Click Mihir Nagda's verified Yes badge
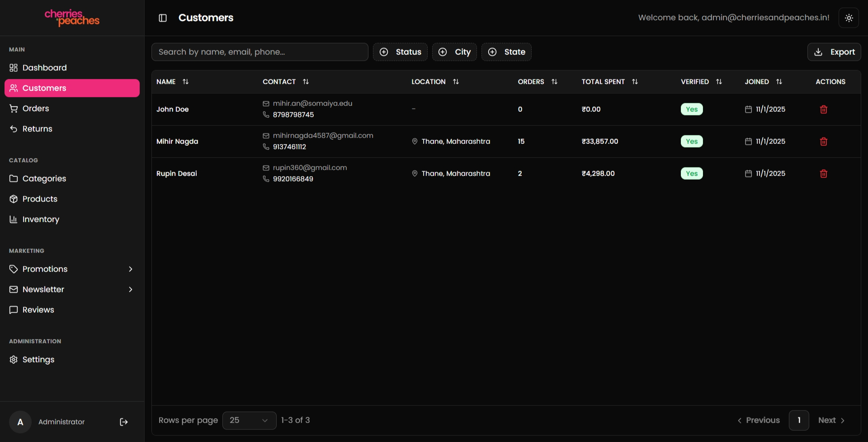Viewport: 868px width, 442px height. point(692,141)
